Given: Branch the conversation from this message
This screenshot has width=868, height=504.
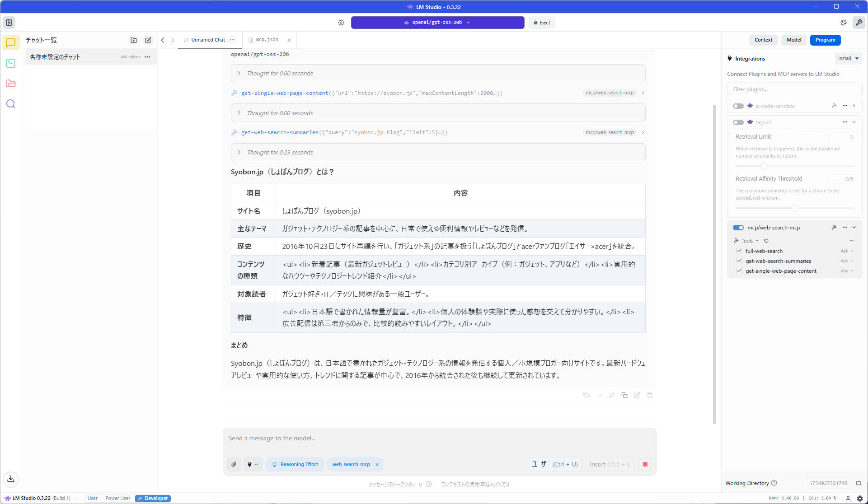Looking at the screenshot, I should [612, 395].
